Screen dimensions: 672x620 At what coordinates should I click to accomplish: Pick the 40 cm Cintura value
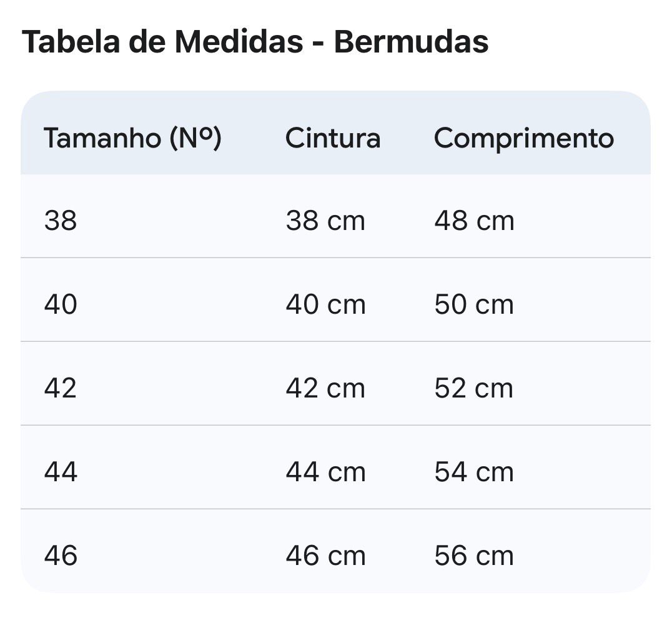(x=325, y=305)
